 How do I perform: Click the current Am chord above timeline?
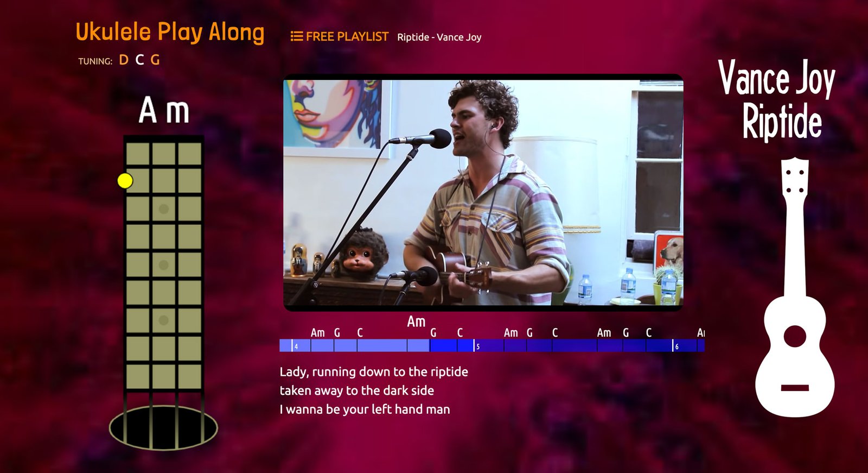[x=416, y=321]
